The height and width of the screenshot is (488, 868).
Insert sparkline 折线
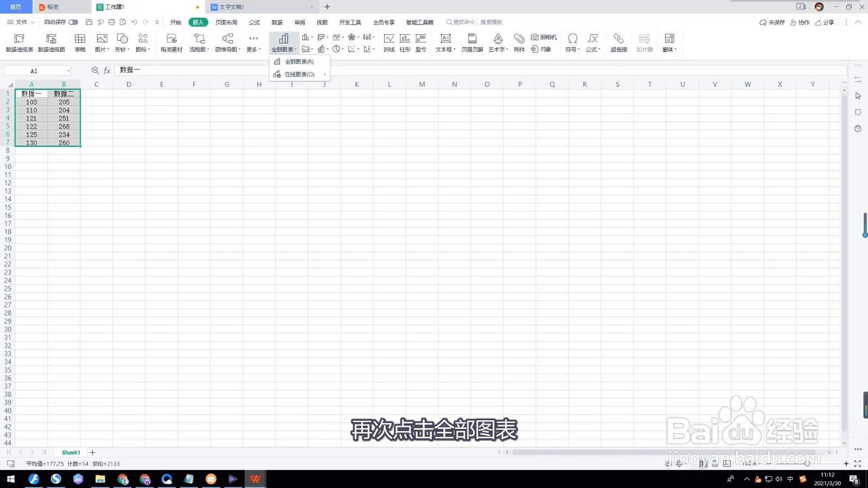click(389, 42)
